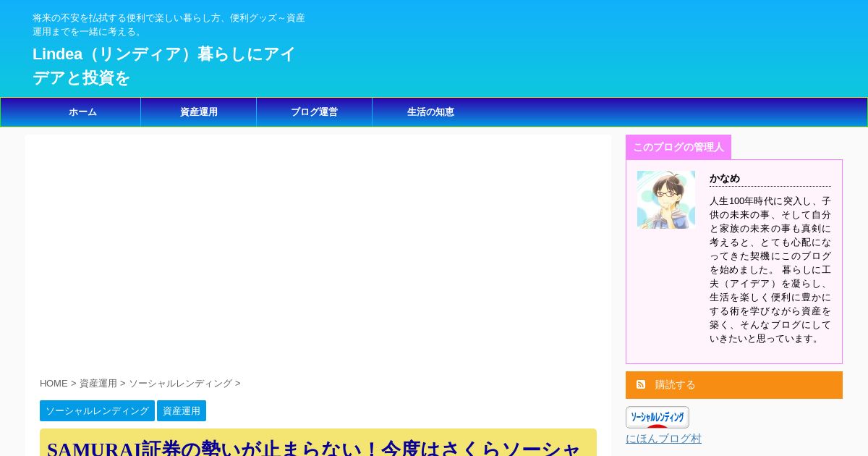Click the かなめ author avatar image
The width and height of the screenshot is (868, 456).
(x=666, y=200)
